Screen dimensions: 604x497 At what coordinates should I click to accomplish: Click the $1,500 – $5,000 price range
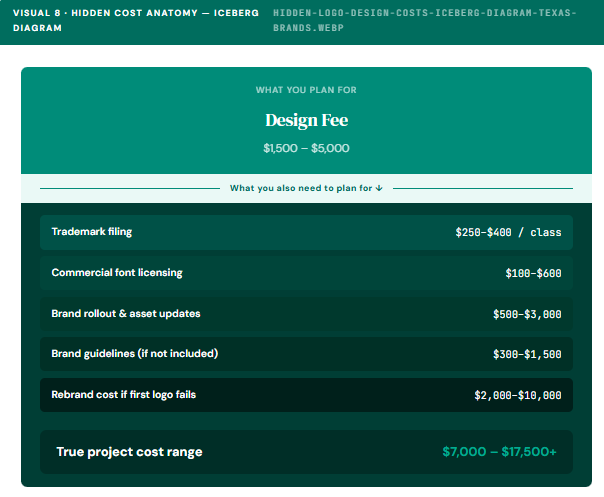(306, 148)
